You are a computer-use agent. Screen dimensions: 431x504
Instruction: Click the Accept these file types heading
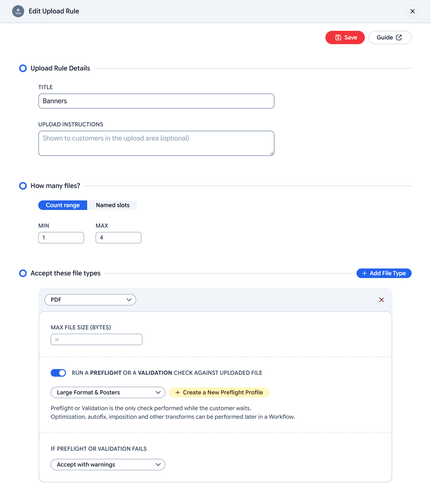tap(66, 273)
